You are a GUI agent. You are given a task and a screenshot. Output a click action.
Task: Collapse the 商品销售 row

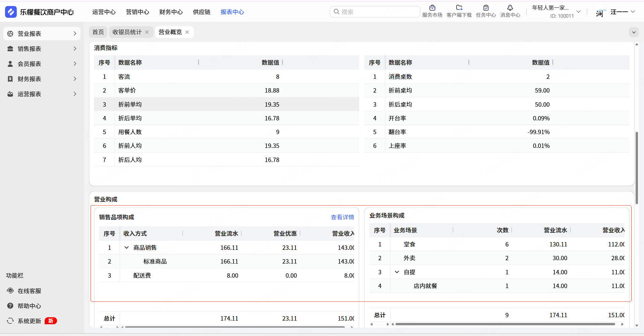(126, 247)
